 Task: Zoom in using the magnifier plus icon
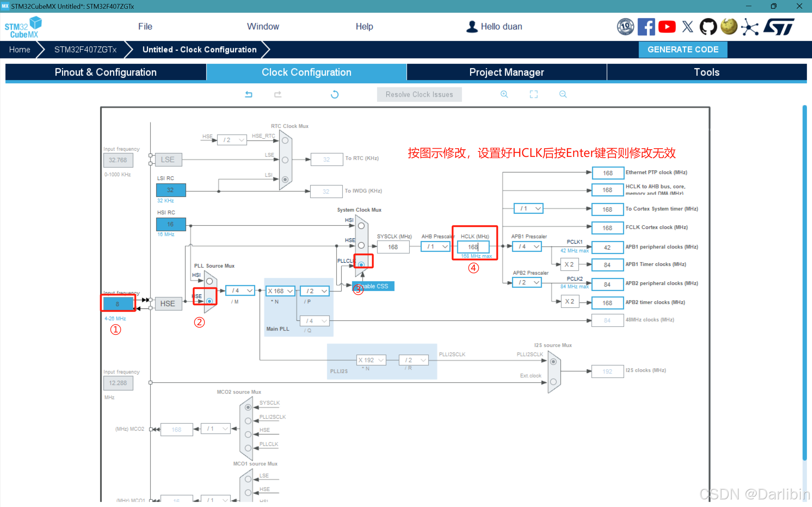(x=504, y=94)
